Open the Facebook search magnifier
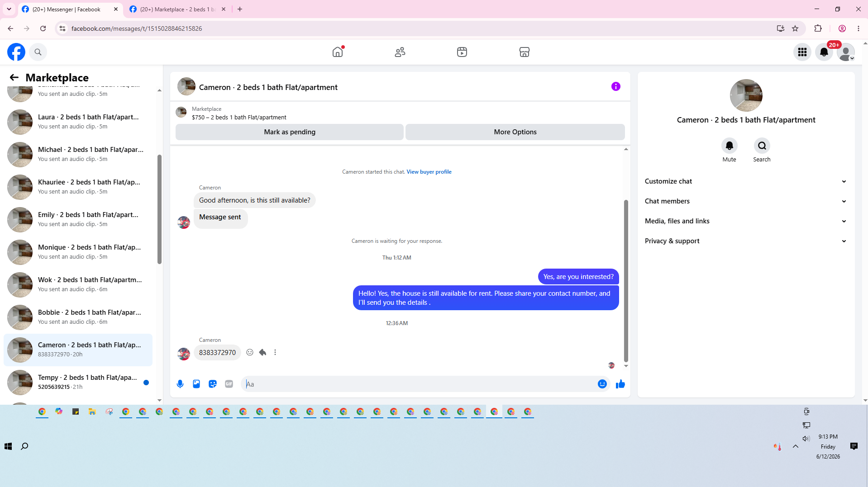 click(38, 52)
